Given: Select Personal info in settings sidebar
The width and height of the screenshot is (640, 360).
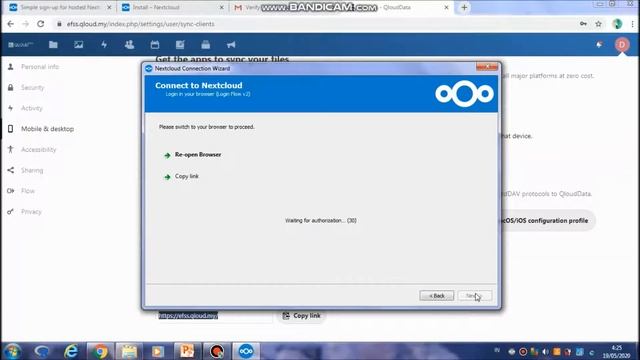Looking at the screenshot, I should 40,67.
